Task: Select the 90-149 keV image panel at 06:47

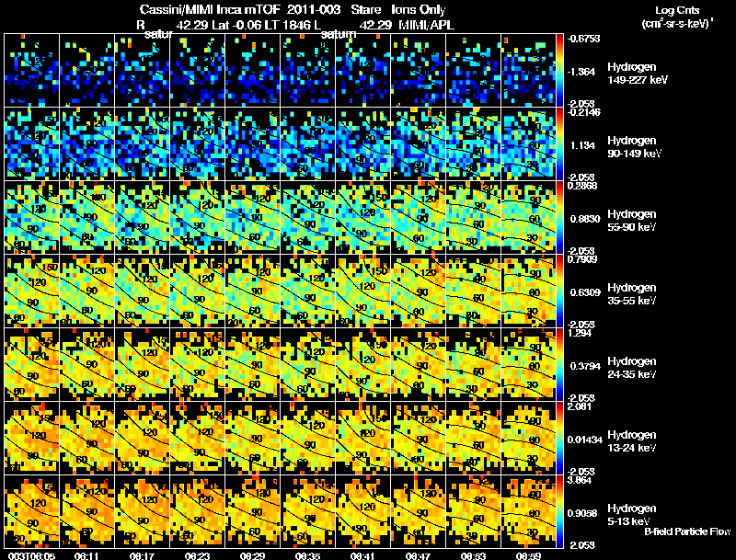Action: (418, 144)
